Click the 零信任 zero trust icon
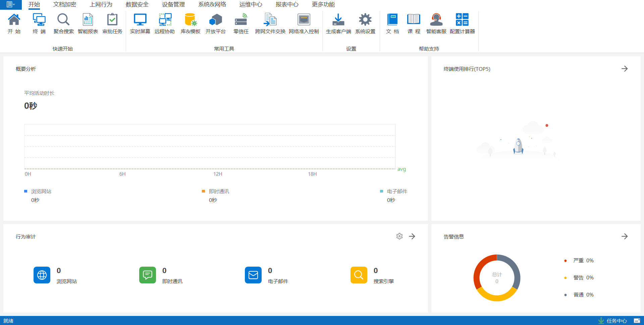The width and height of the screenshot is (644, 325). point(241,20)
